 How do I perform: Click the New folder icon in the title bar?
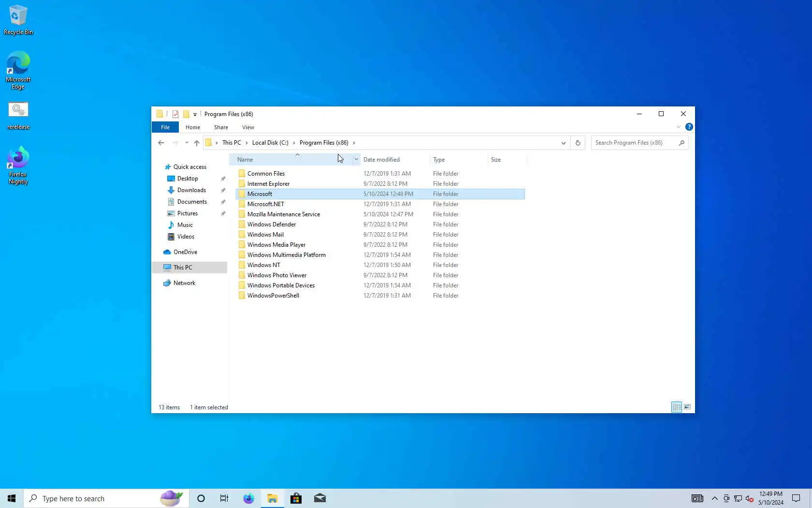(x=186, y=114)
